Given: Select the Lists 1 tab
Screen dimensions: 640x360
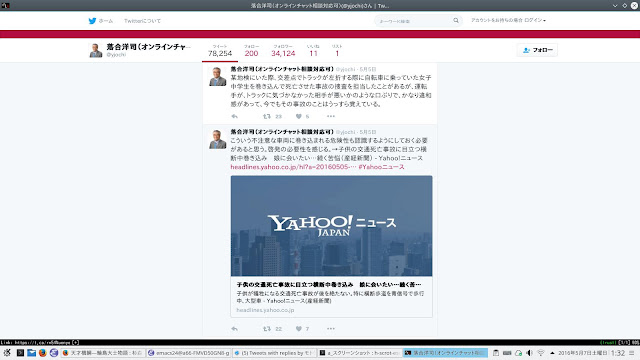Looking at the screenshot, I should (x=337, y=51).
